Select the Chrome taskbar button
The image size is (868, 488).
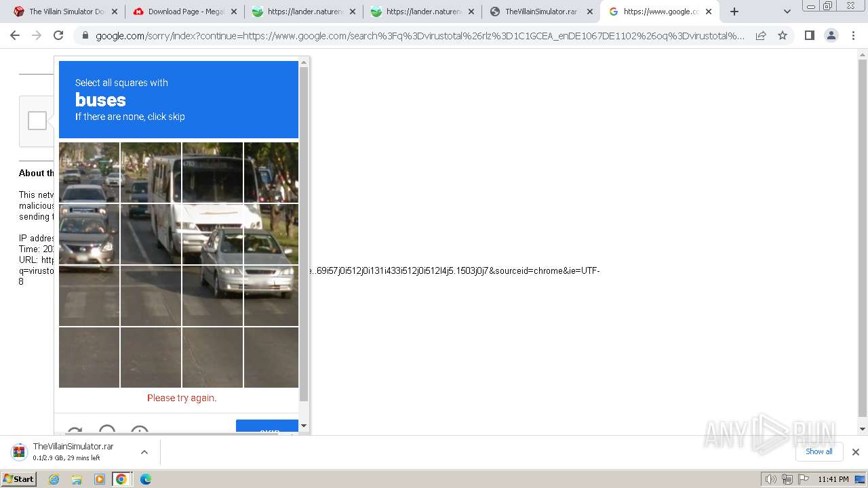tap(121, 479)
